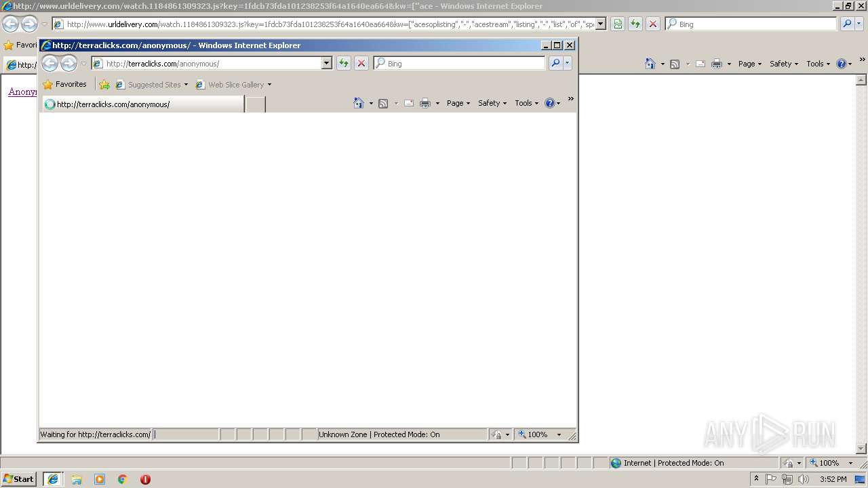Click address field showing terraclicks.com/anonymous/
Viewport: 868px width, 488px height.
pyautogui.click(x=212, y=63)
